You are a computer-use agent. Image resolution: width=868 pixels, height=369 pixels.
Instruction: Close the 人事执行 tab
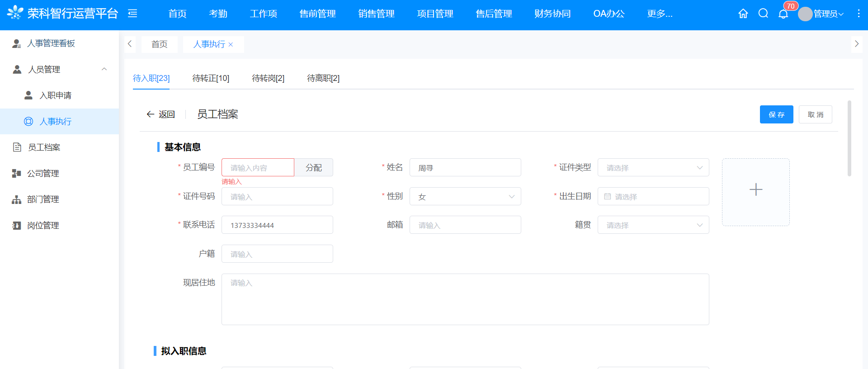pyautogui.click(x=231, y=44)
